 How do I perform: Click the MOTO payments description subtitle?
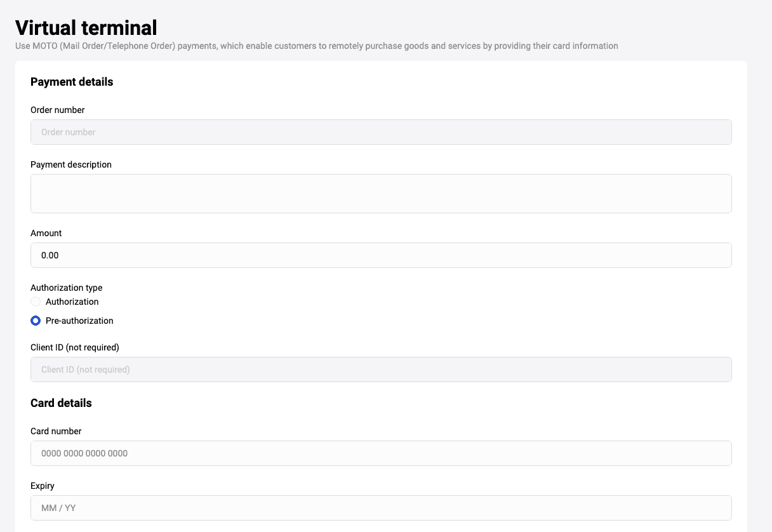pos(317,46)
